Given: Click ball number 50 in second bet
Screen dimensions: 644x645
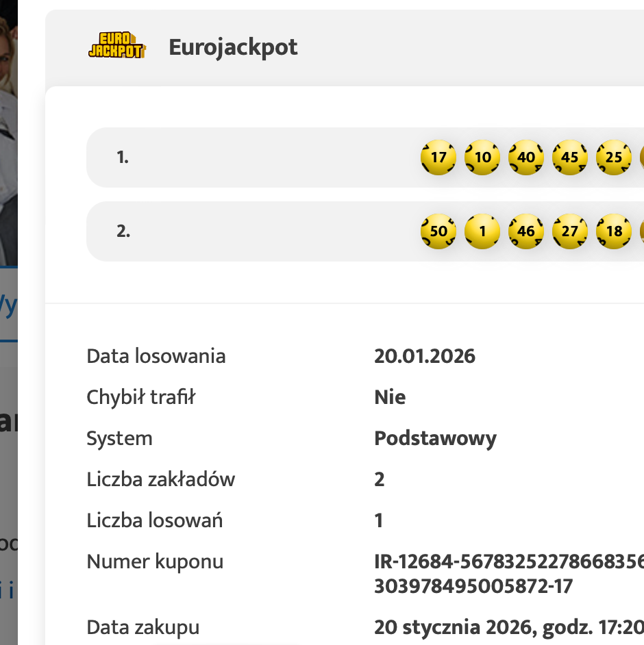Looking at the screenshot, I should click(x=438, y=231).
